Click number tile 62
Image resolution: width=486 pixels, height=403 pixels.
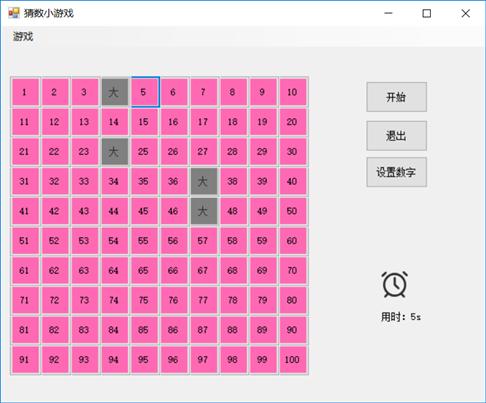click(x=55, y=271)
